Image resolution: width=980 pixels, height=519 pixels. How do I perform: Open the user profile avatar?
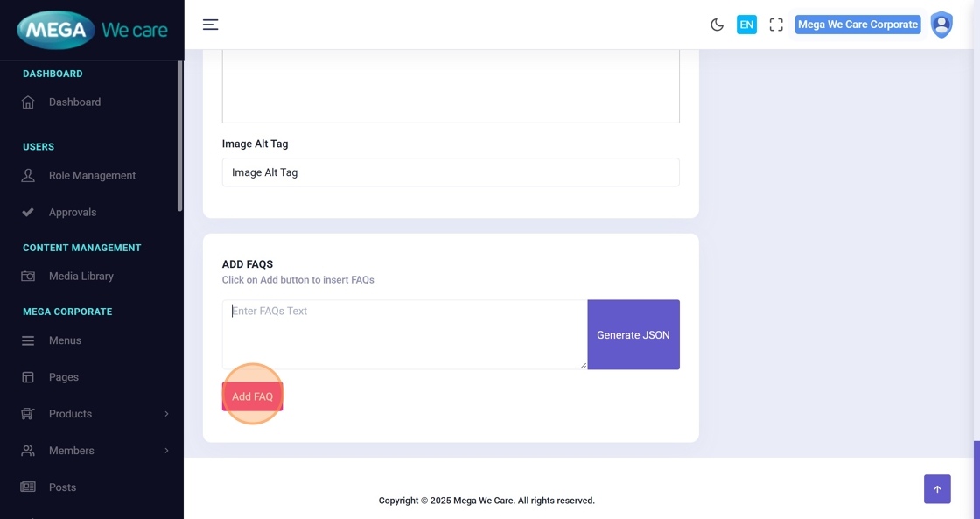click(941, 25)
